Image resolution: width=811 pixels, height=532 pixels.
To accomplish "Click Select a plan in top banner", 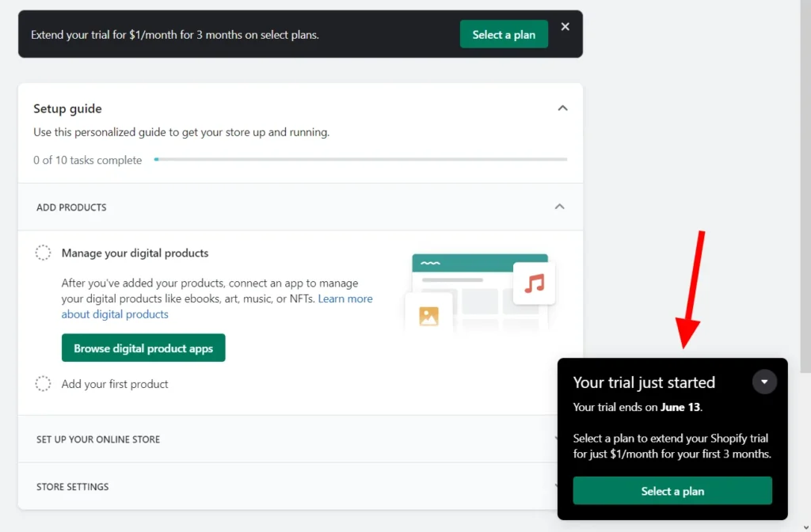I will (504, 34).
